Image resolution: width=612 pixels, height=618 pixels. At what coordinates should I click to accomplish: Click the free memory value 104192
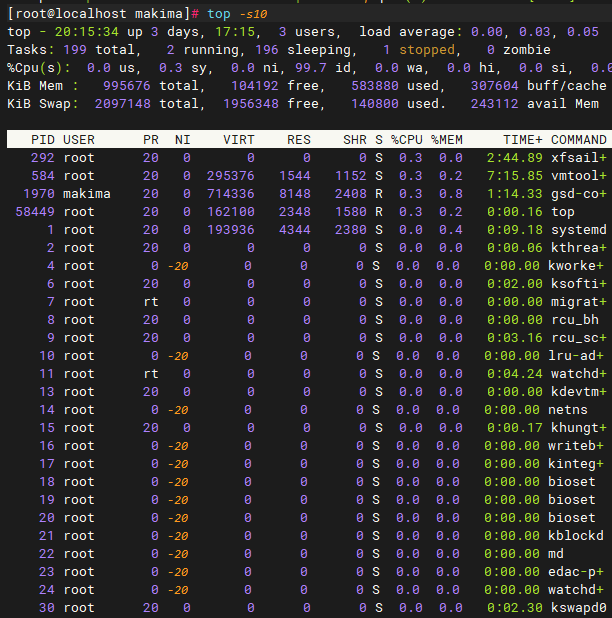[x=255, y=86]
